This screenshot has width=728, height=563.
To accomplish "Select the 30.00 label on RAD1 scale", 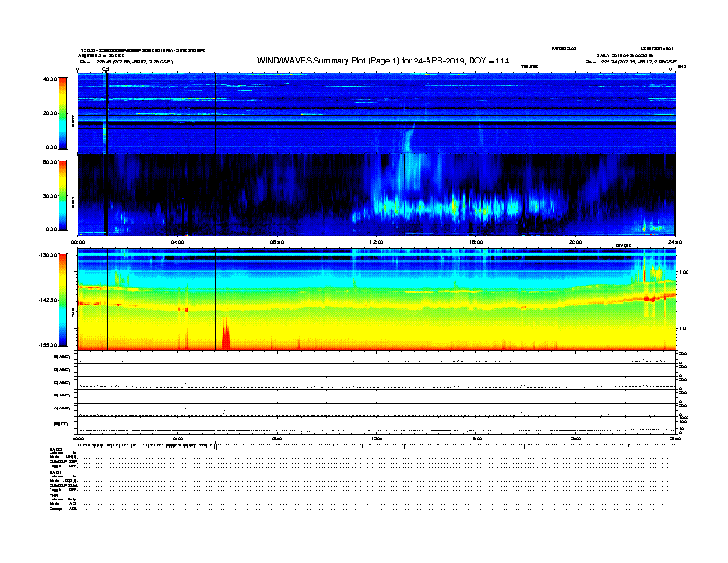I will [50, 196].
